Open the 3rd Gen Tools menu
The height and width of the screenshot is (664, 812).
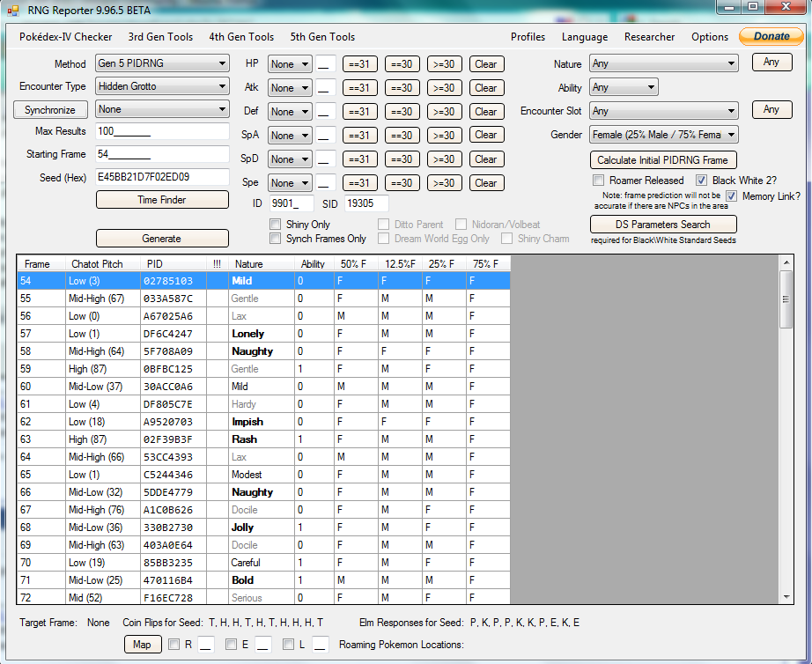pyautogui.click(x=160, y=37)
